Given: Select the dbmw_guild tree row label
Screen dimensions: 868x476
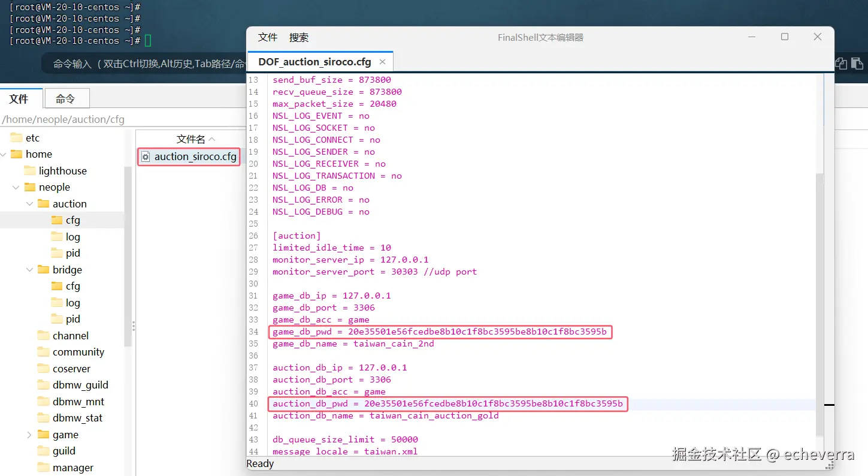Looking at the screenshot, I should click(x=80, y=385).
